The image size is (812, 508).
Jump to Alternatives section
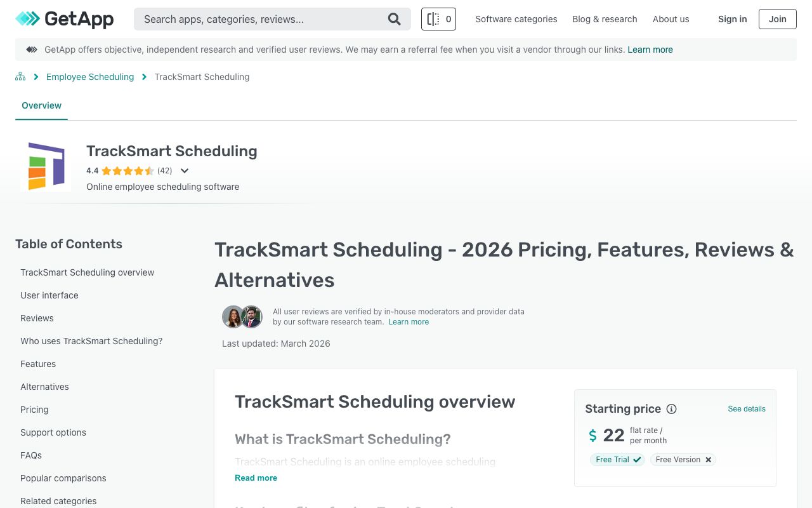click(44, 387)
